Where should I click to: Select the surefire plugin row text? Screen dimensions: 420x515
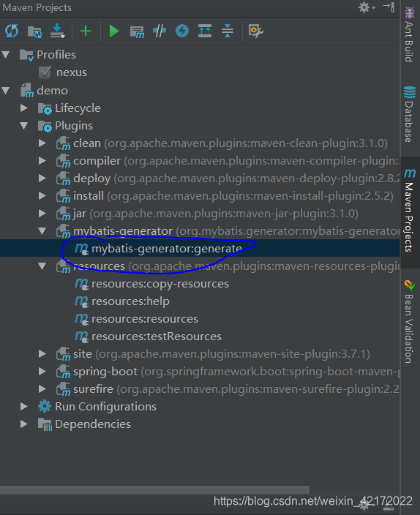point(236,389)
